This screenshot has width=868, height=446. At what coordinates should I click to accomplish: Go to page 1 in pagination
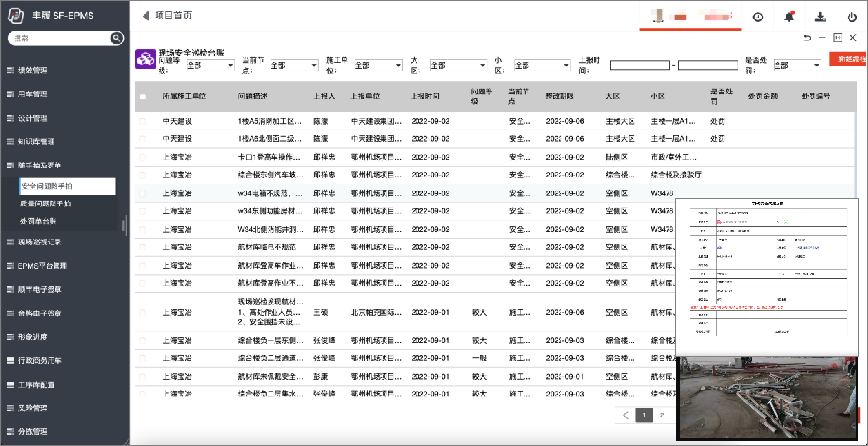click(x=643, y=414)
